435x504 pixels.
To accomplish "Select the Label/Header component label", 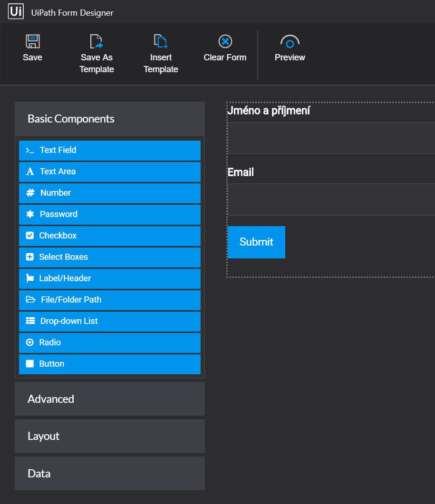I will coord(65,278).
